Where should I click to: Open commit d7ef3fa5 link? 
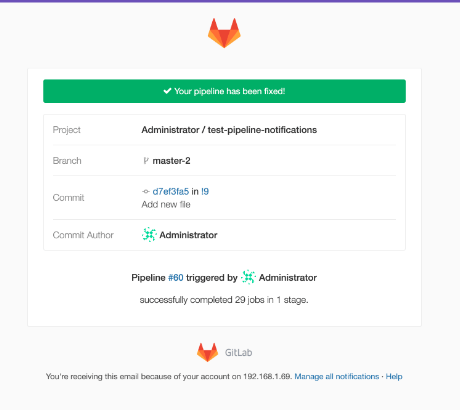tap(171, 191)
